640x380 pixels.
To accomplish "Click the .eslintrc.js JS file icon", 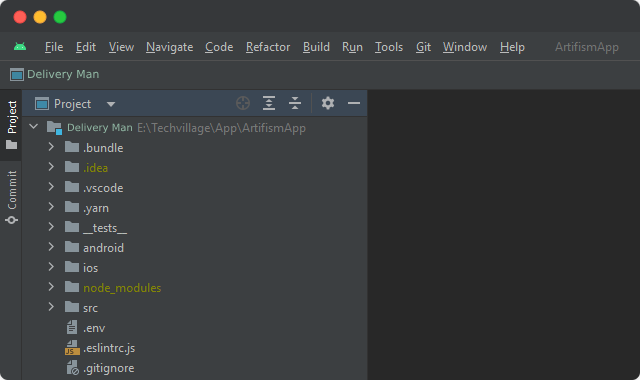I will pyautogui.click(x=72, y=347).
